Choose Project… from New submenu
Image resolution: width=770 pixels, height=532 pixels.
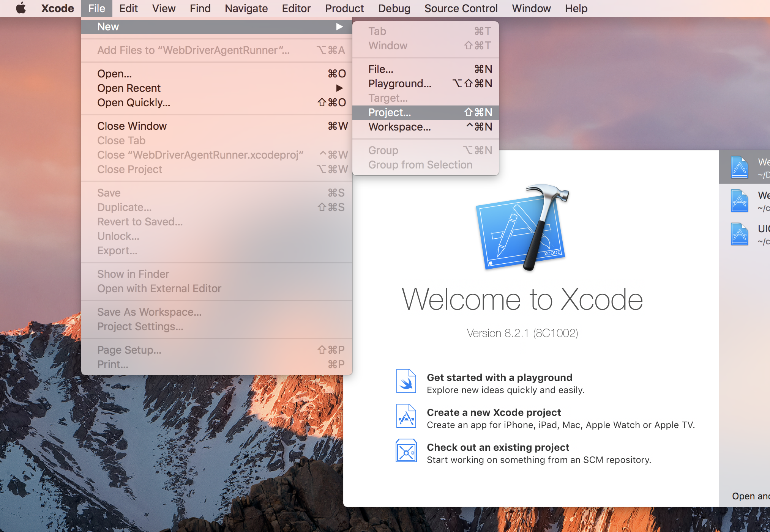point(390,112)
